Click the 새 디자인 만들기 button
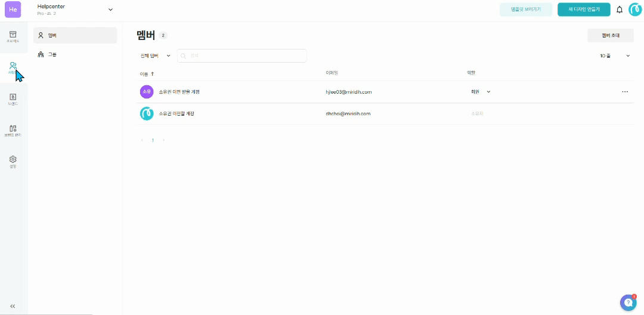This screenshot has width=644, height=315. coord(583,10)
